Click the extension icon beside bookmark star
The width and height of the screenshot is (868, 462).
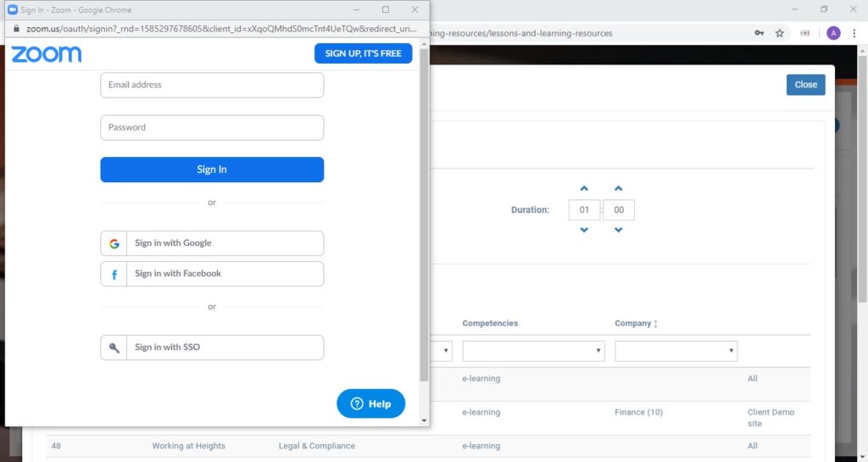(x=805, y=33)
